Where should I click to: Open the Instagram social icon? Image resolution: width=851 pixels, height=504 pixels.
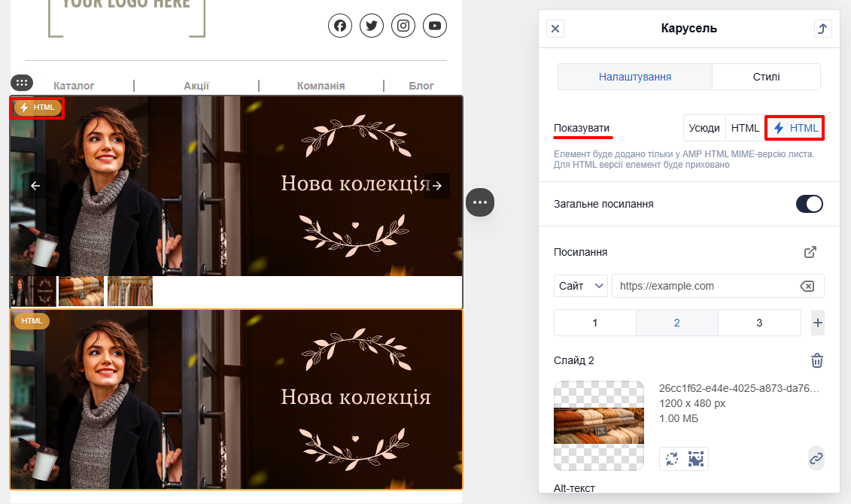click(403, 26)
